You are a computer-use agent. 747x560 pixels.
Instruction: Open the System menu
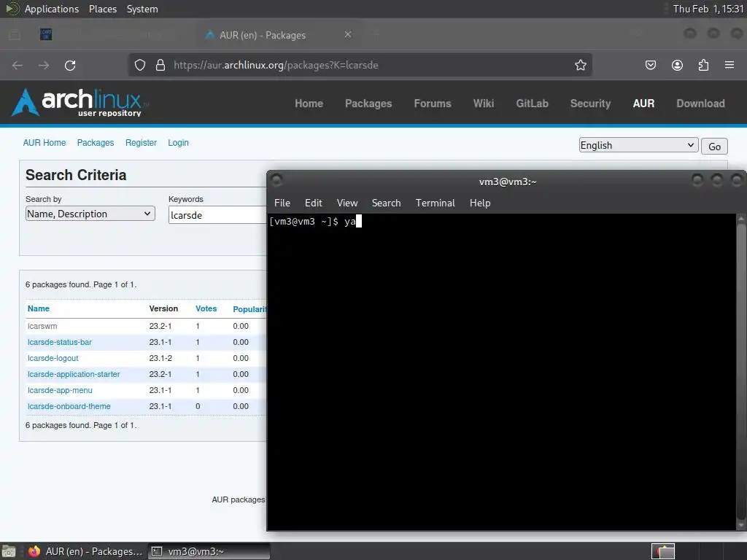click(x=142, y=9)
